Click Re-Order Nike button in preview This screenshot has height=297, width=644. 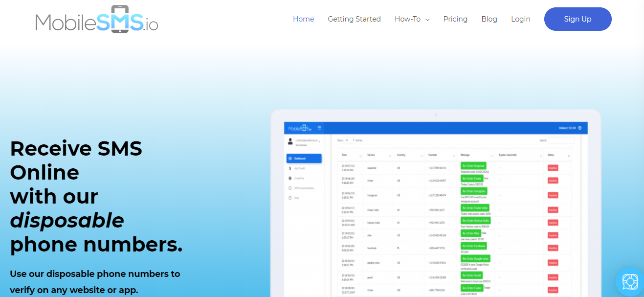[x=470, y=233]
